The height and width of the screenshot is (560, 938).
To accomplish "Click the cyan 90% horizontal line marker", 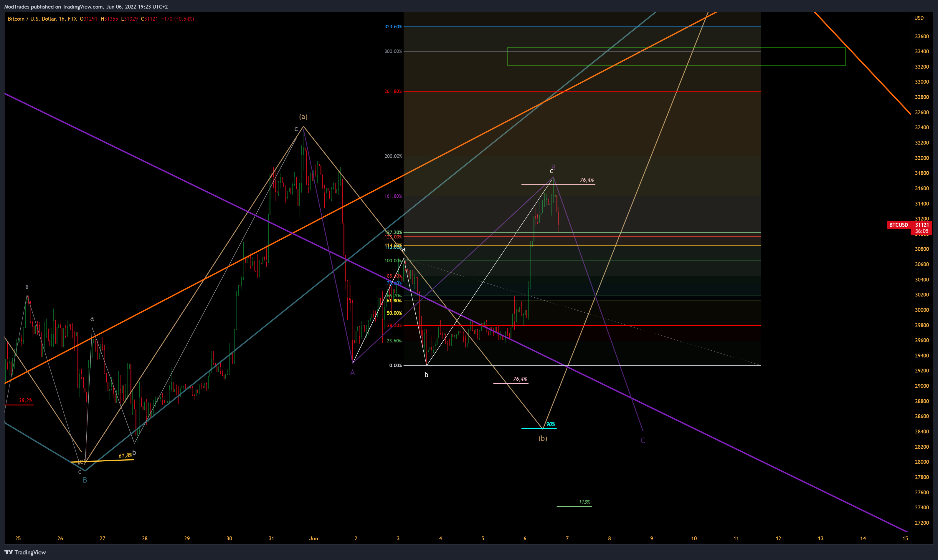I will [539, 429].
